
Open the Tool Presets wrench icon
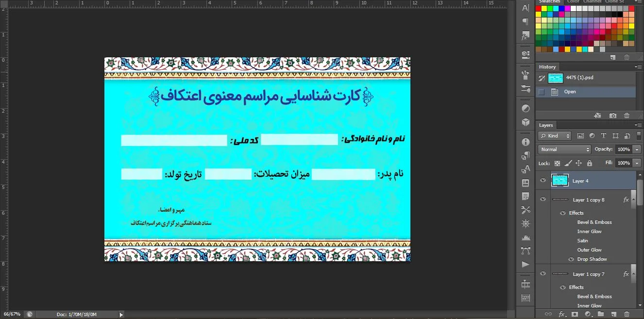pyautogui.click(x=525, y=210)
